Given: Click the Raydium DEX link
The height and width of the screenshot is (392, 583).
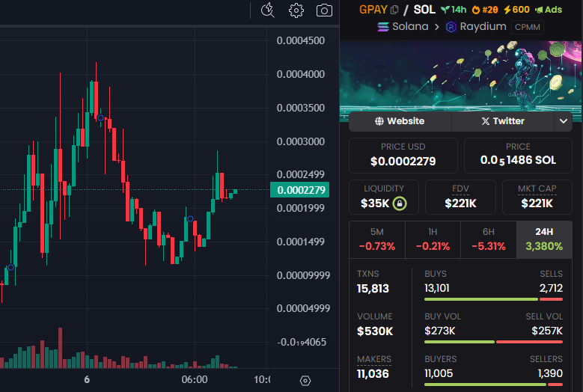Looking at the screenshot, I should pyautogui.click(x=476, y=27).
